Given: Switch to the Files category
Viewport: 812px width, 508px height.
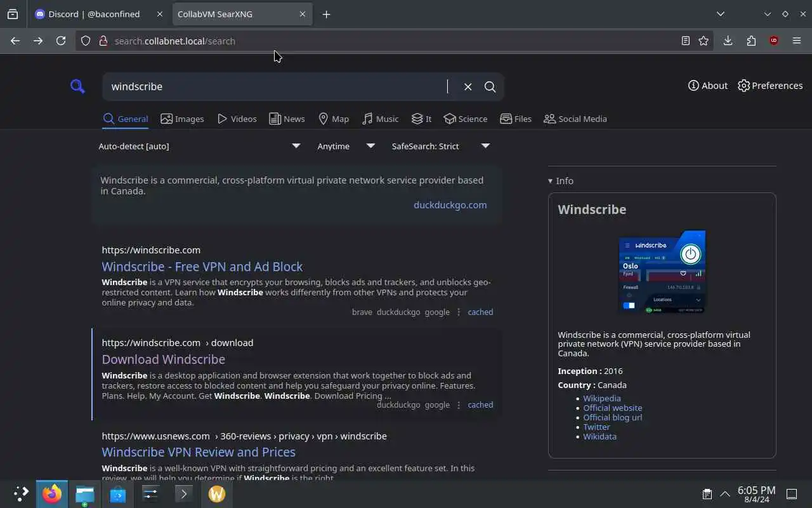Looking at the screenshot, I should point(516,119).
